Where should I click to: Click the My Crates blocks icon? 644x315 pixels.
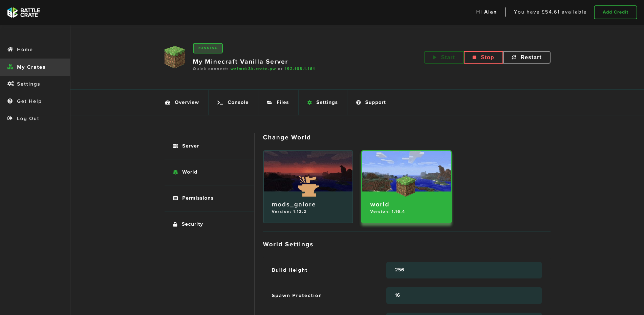pyautogui.click(x=10, y=67)
